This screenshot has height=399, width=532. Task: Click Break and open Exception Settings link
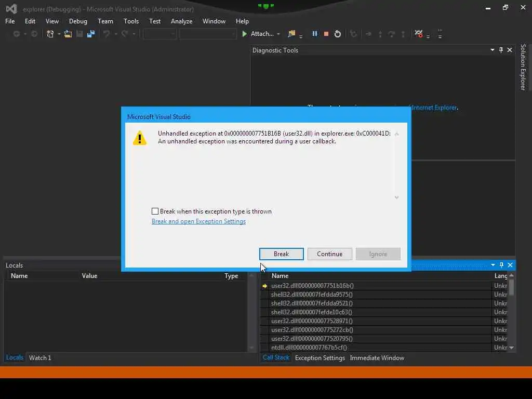pyautogui.click(x=198, y=221)
